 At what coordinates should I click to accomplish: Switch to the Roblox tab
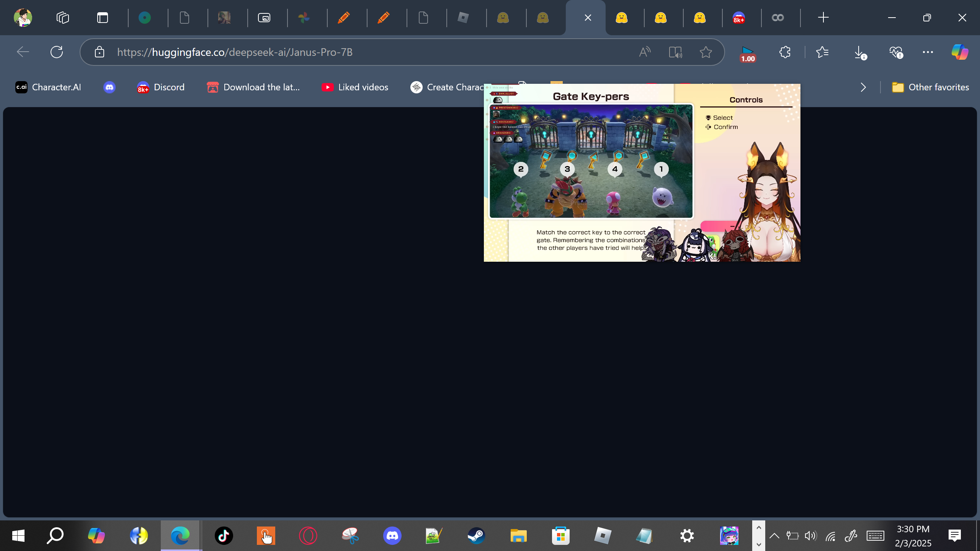(x=463, y=18)
